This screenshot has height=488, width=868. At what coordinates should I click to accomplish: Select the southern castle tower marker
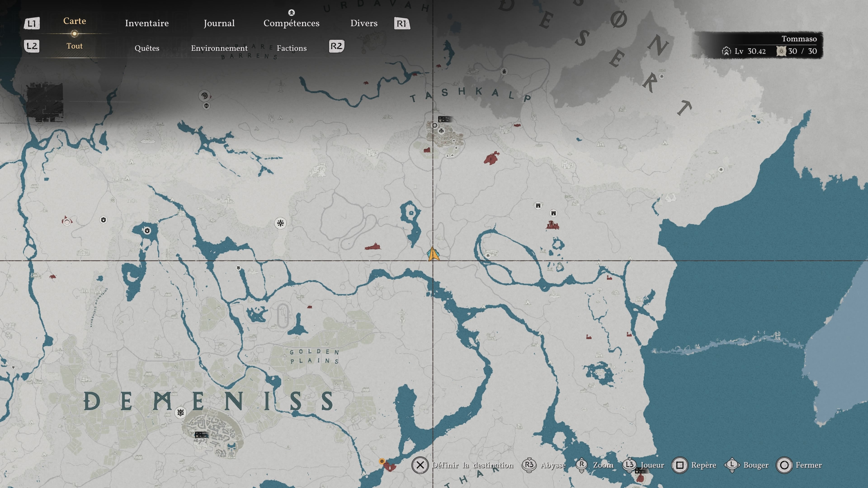coord(553,213)
